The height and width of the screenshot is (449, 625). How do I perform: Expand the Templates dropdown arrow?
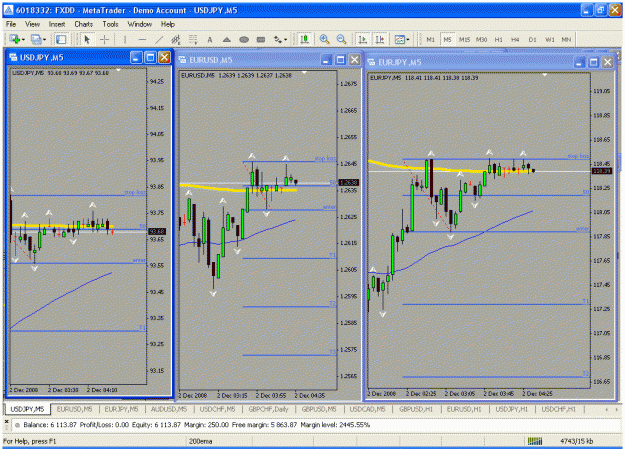(x=408, y=39)
